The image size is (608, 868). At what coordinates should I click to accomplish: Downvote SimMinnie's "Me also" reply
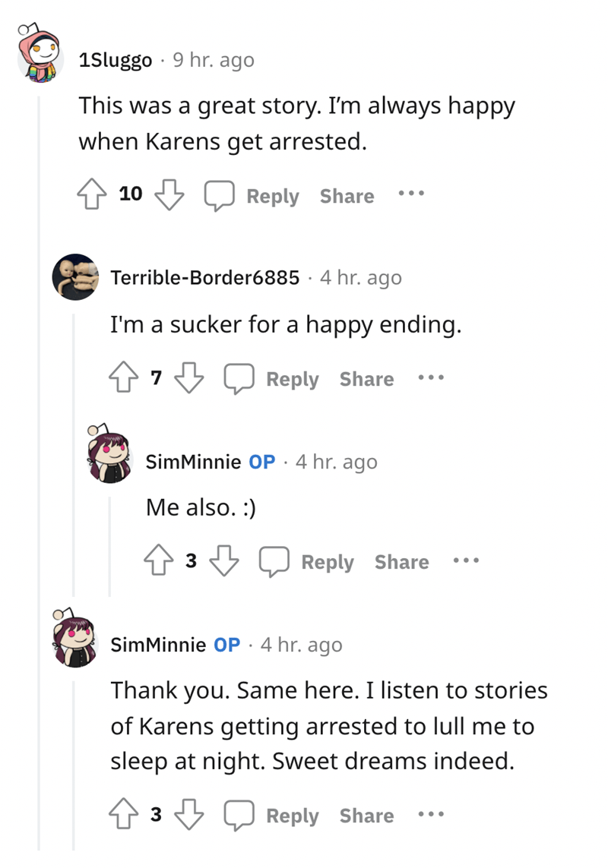click(x=225, y=561)
